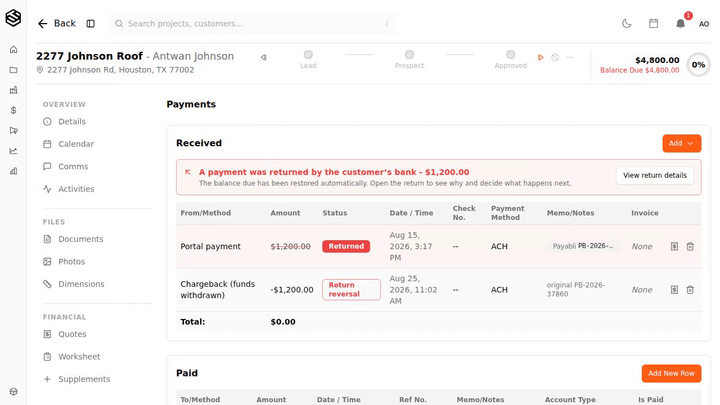This screenshot has width=720, height=405.
Task: Click the Is Paid column header
Action: point(651,400)
